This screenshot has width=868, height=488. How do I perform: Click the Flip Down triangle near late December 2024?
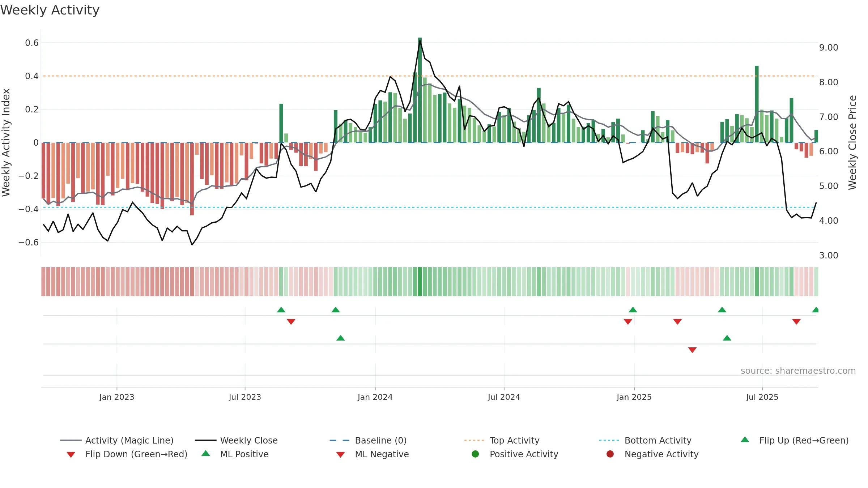tap(628, 322)
